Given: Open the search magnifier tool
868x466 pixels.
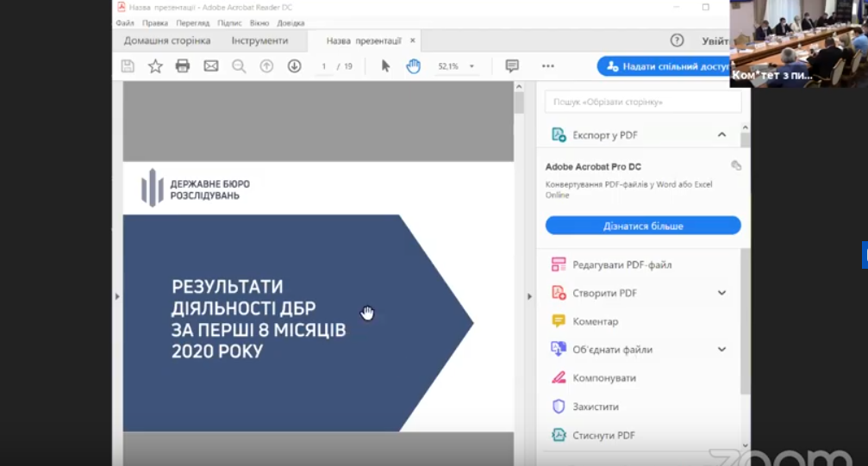Looking at the screenshot, I should coord(239,66).
